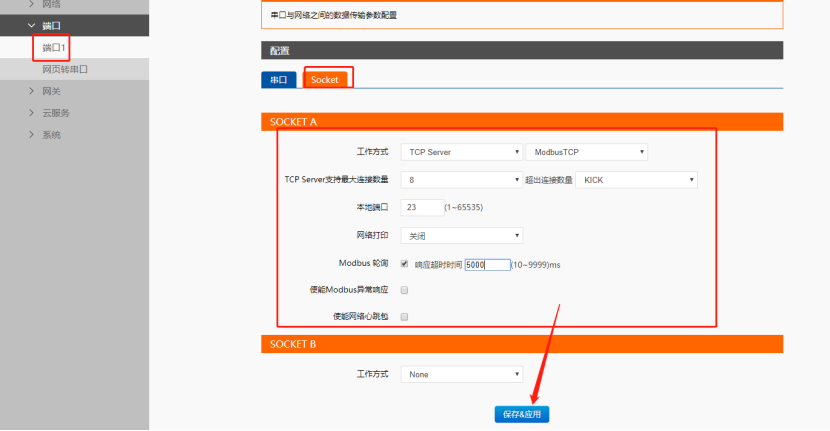Screen dimensions: 830x431
Task: Switch to the Socket tab
Action: point(325,79)
